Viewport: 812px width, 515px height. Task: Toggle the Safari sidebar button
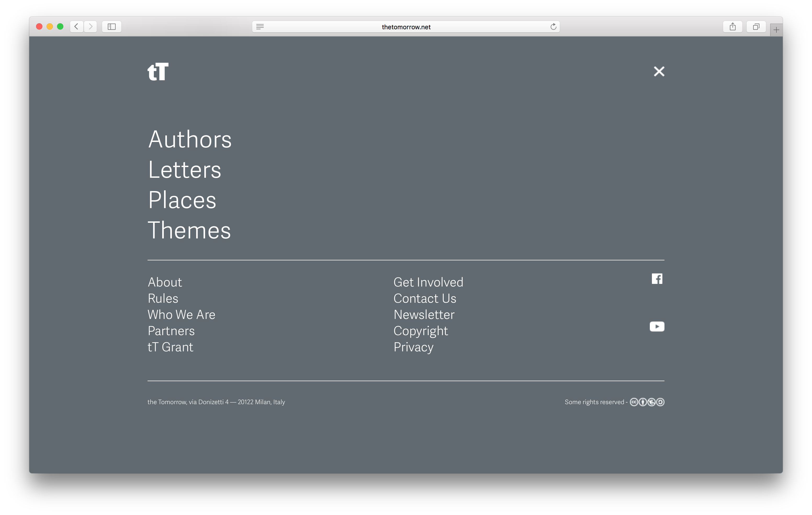(x=112, y=27)
